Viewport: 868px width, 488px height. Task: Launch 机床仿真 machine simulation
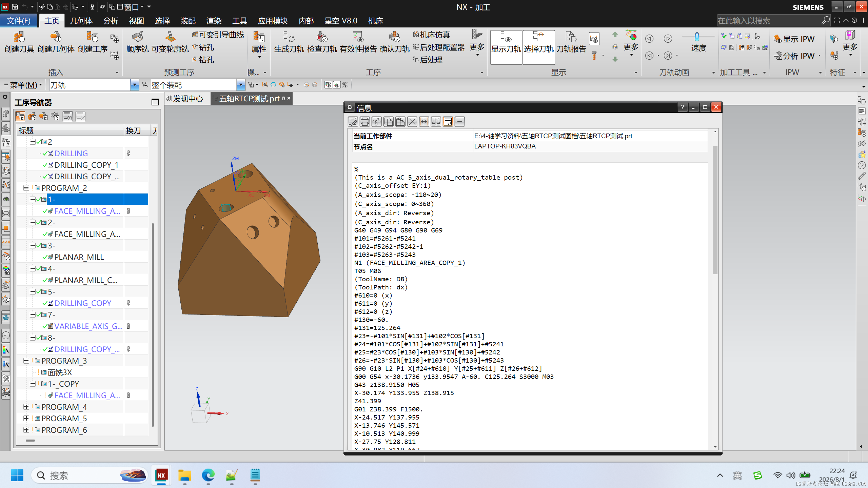click(431, 35)
